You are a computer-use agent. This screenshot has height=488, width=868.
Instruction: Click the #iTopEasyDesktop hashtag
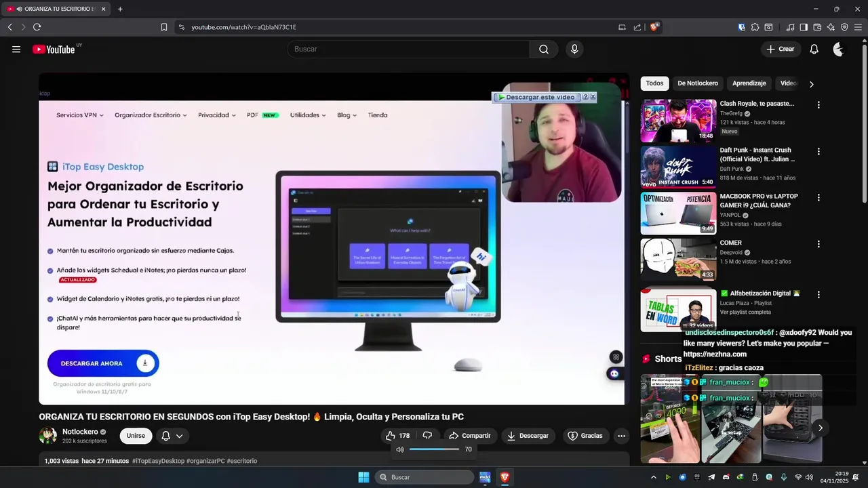click(158, 461)
